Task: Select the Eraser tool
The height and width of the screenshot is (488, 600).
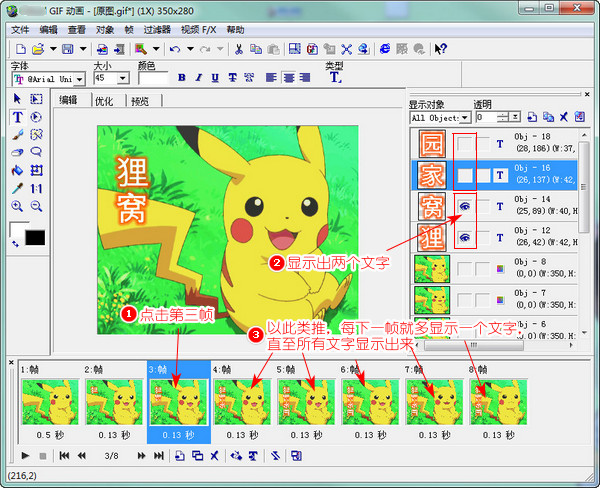Action: (17, 153)
